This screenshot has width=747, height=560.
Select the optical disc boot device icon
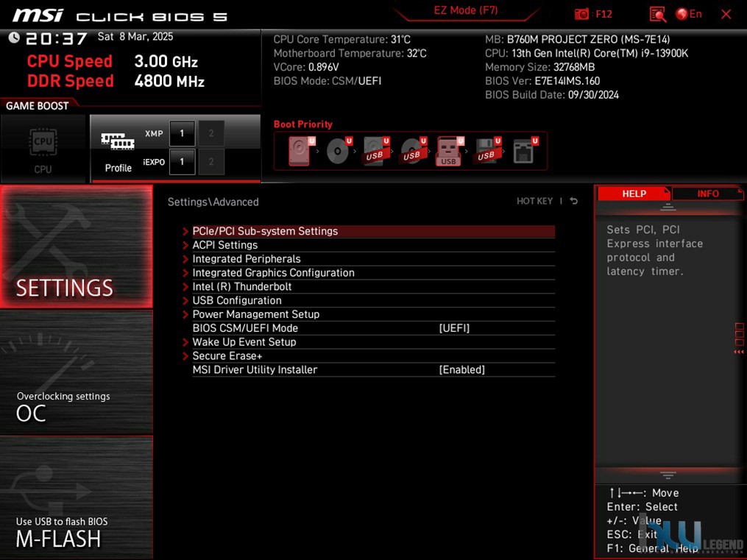click(339, 150)
